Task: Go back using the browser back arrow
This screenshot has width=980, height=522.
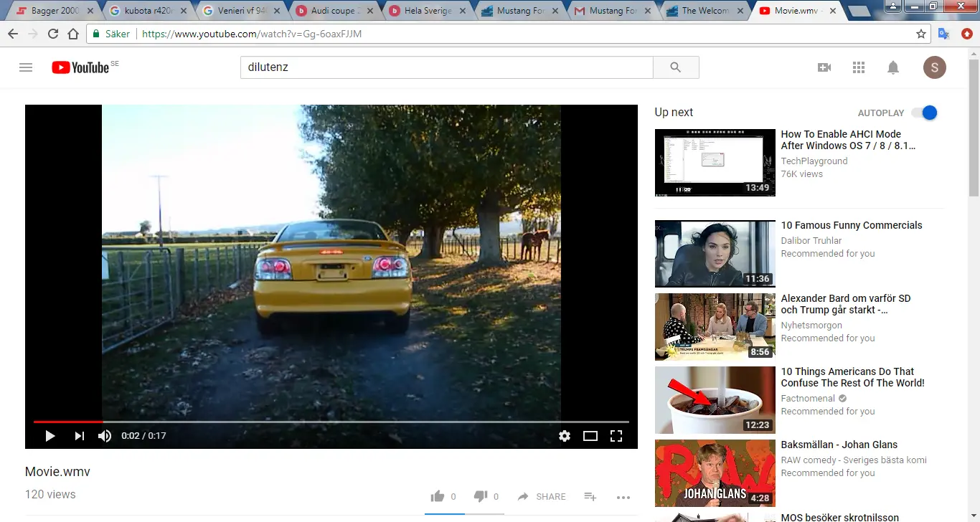Action: point(13,34)
